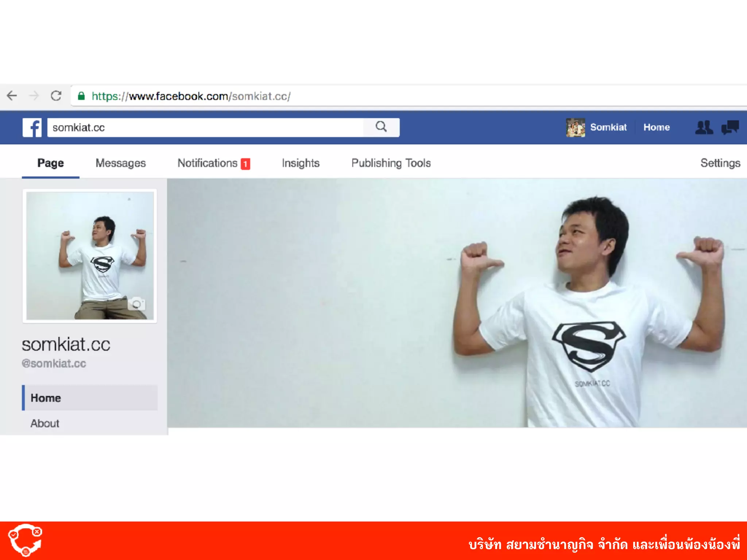Click the browser forward arrow
Image resolution: width=747 pixels, height=560 pixels.
(34, 96)
